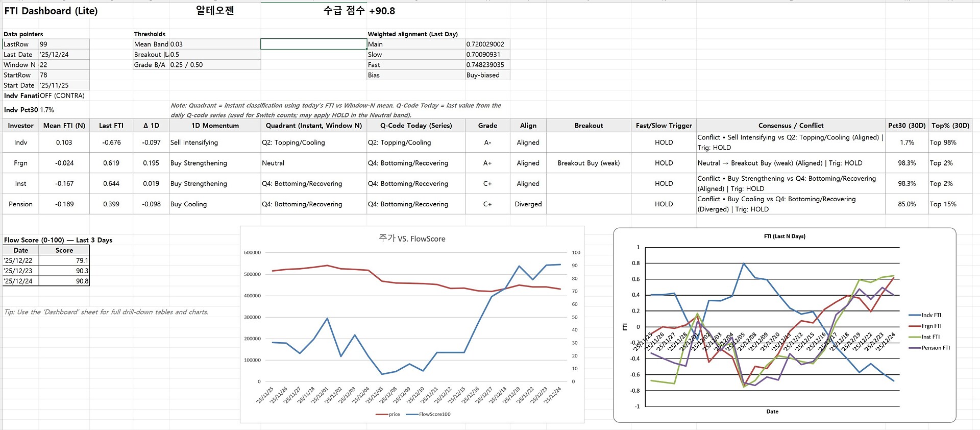Select the Frgn FTI legend entry
980x430 pixels.
coord(931,326)
